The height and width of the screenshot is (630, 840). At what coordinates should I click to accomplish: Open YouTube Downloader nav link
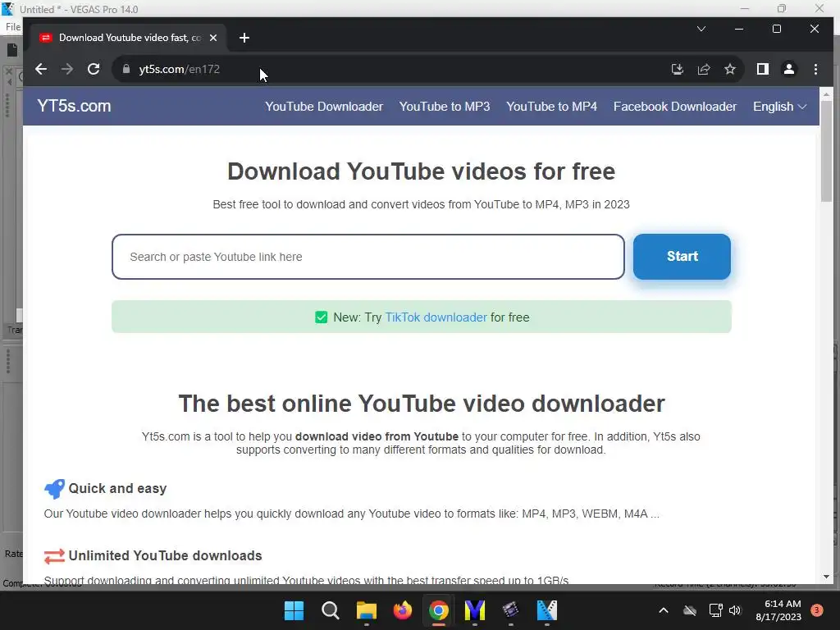click(x=323, y=107)
